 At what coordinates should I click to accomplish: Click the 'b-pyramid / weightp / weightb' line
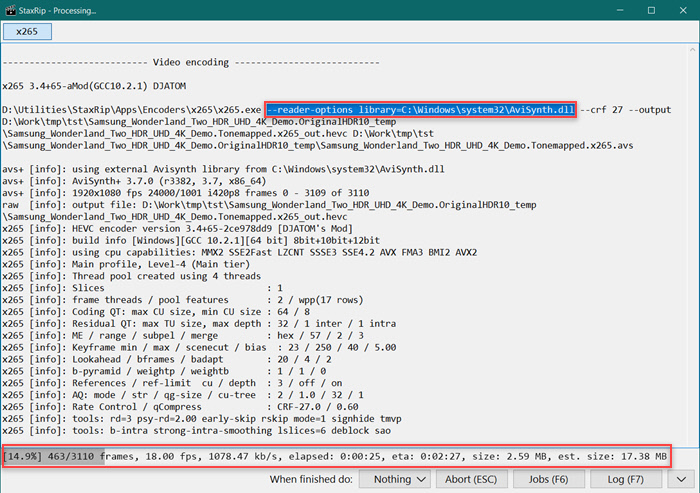164,371
